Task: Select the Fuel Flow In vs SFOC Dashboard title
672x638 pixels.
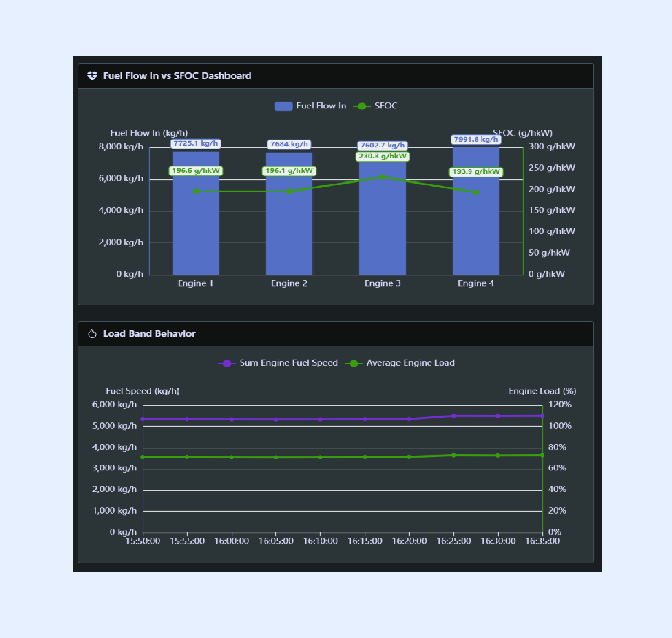Action: point(177,75)
